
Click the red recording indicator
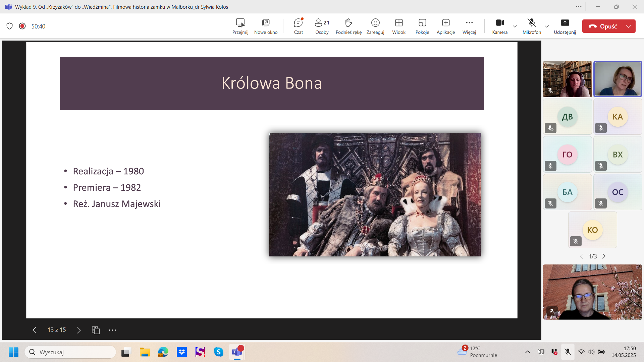point(22,26)
